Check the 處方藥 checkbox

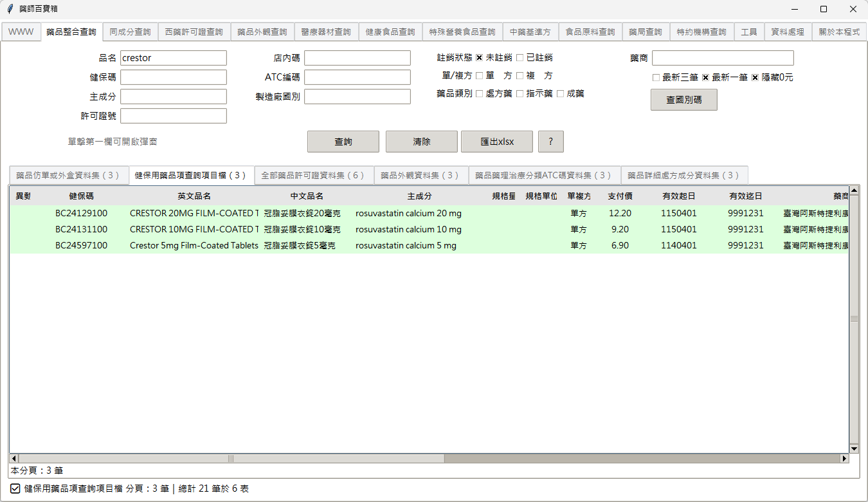tap(479, 94)
